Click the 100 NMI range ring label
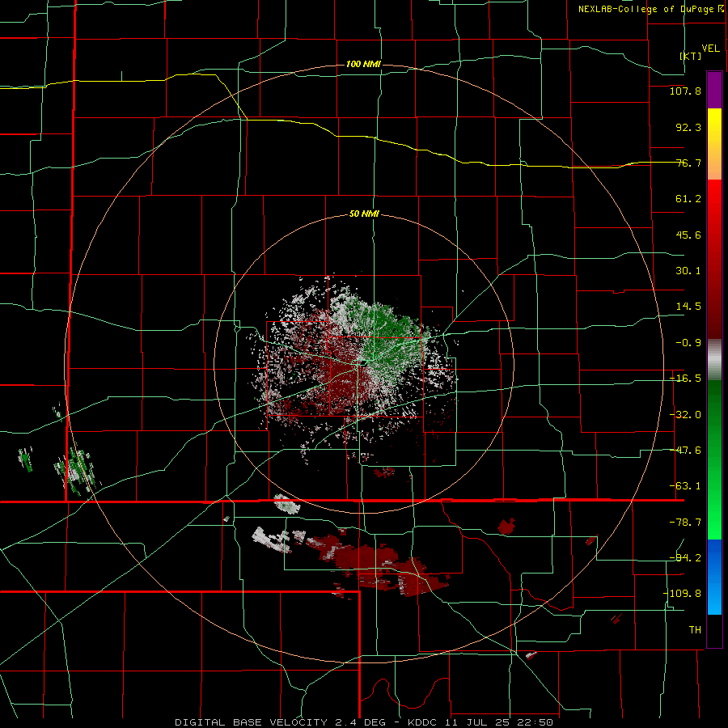 point(363,64)
